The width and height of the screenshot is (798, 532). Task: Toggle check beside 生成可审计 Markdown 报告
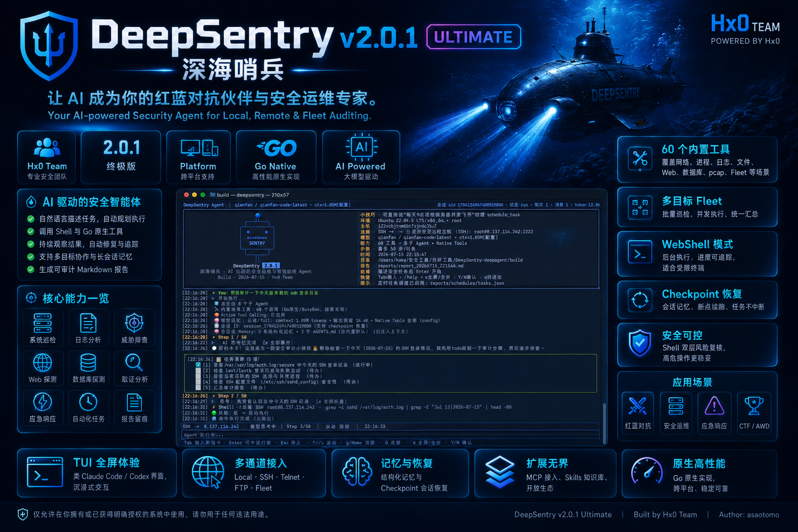[x=31, y=270]
